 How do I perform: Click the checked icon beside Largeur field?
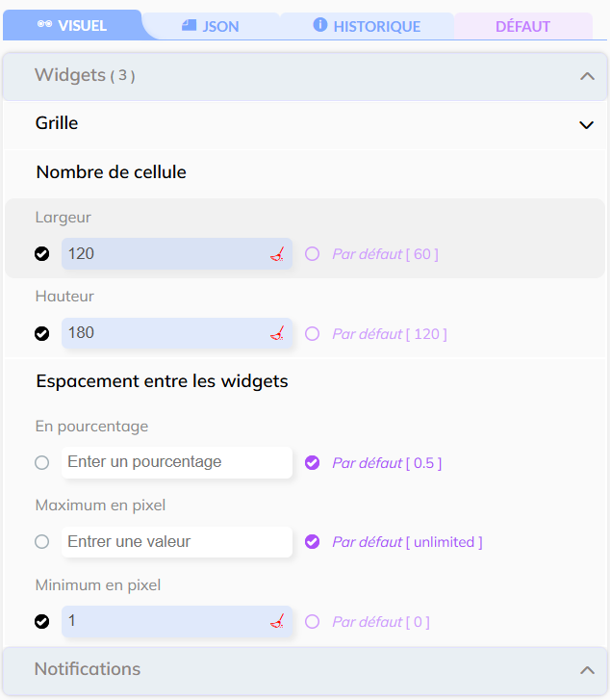point(41,254)
